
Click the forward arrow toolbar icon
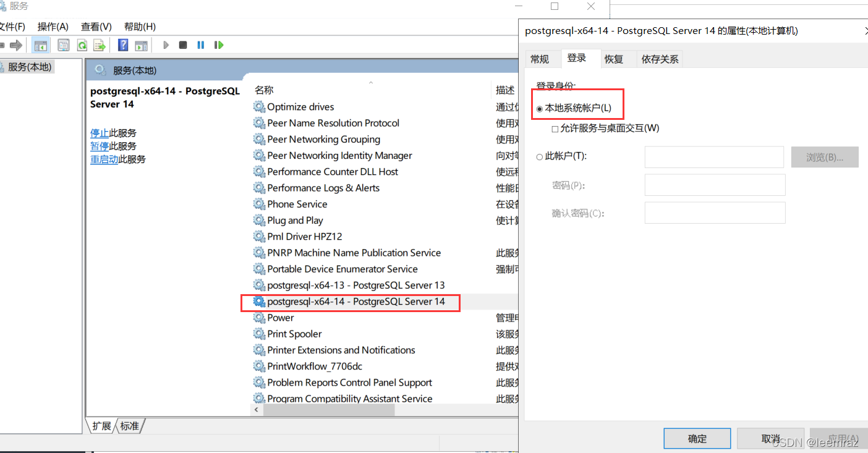pyautogui.click(x=16, y=45)
